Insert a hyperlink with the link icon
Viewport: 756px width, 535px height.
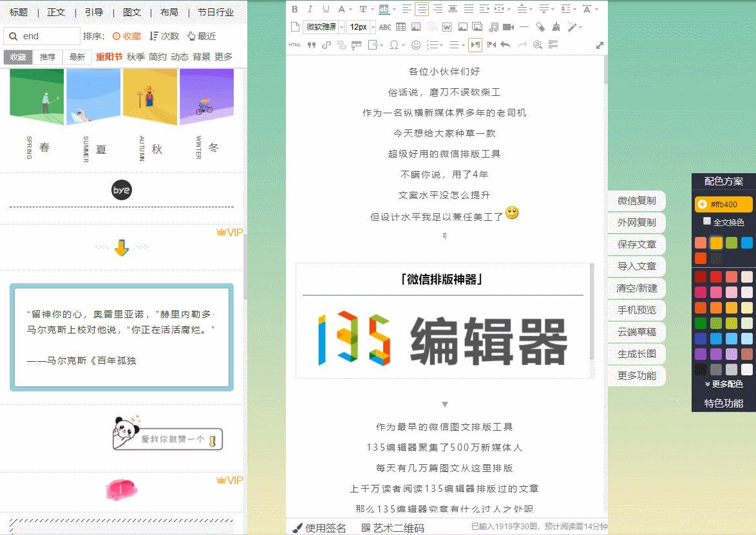coord(326,45)
